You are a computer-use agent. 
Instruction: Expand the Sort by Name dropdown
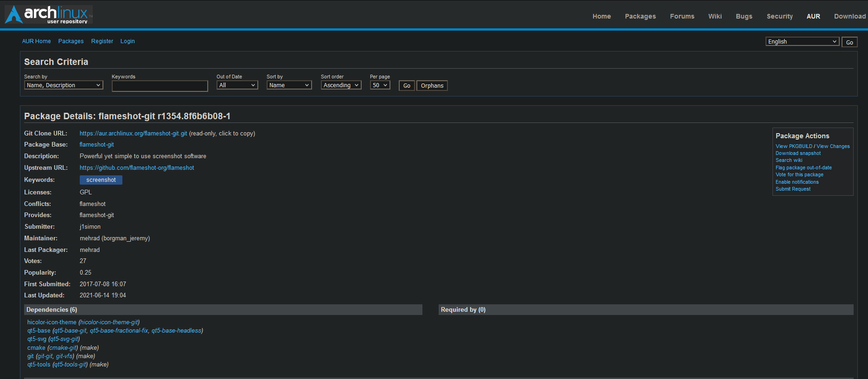[289, 85]
